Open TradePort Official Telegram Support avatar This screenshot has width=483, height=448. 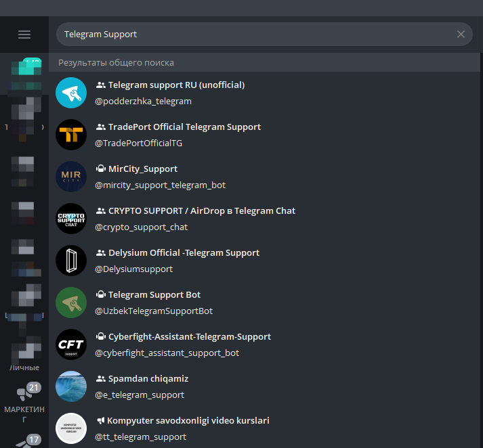click(x=71, y=135)
